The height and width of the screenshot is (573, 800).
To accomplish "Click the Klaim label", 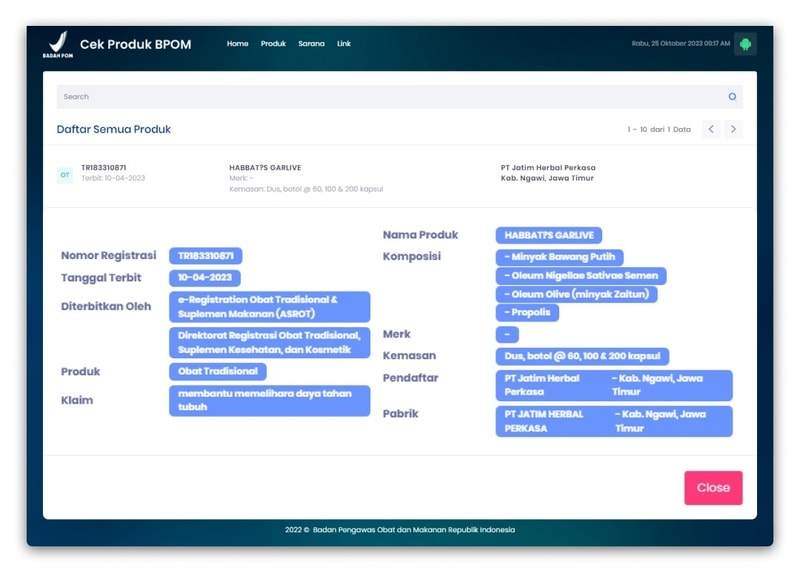I will (x=77, y=400).
